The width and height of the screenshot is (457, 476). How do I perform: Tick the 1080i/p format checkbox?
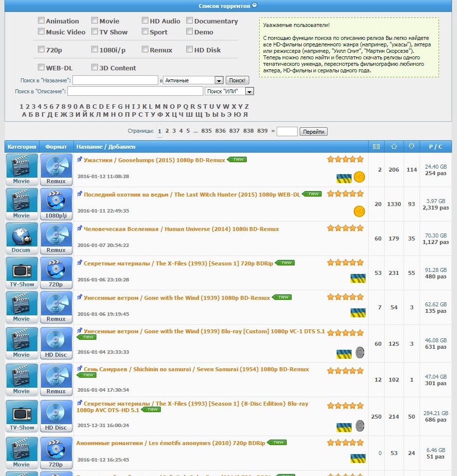pyautogui.click(x=94, y=49)
